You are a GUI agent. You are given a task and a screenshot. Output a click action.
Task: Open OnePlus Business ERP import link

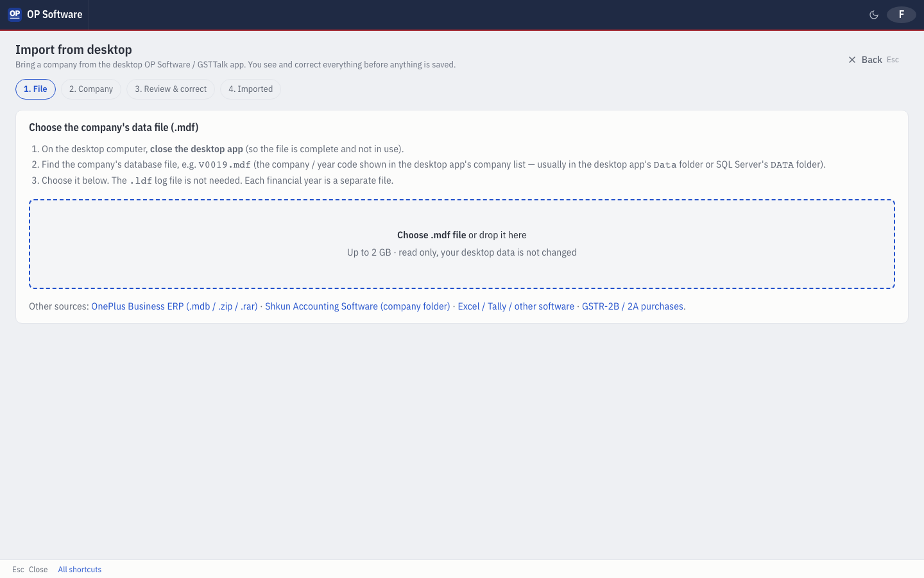175,306
